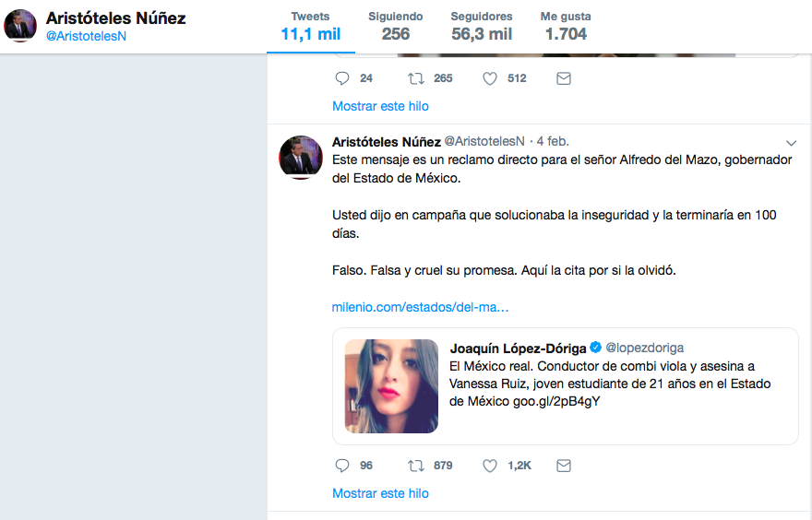
Task: Open the Siguiendo tab
Action: pyautogui.click(x=395, y=26)
